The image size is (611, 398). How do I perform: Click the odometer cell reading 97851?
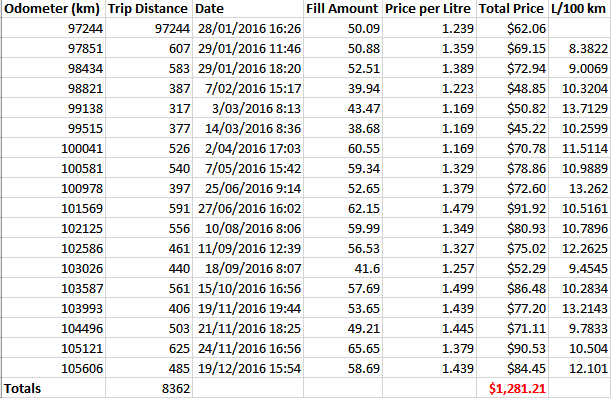click(x=53, y=48)
